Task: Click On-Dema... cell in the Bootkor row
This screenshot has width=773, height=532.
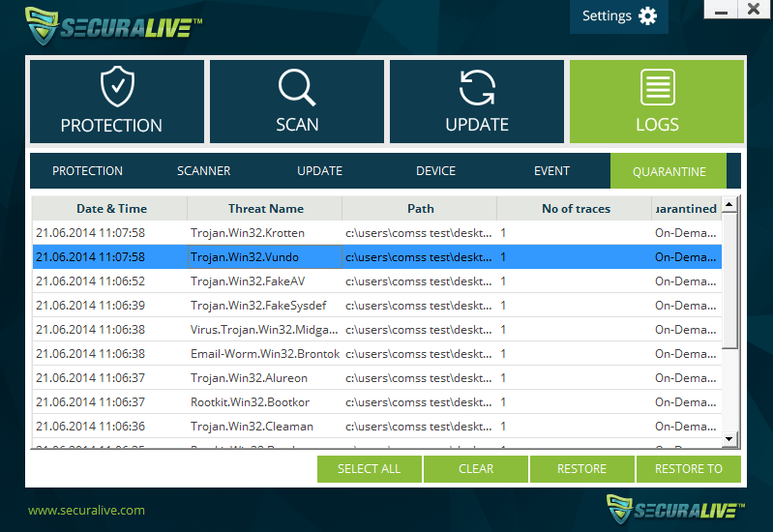Action: (x=685, y=401)
